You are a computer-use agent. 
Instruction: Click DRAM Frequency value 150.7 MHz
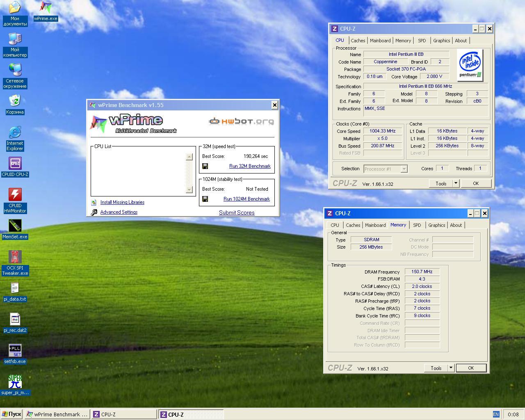(422, 272)
